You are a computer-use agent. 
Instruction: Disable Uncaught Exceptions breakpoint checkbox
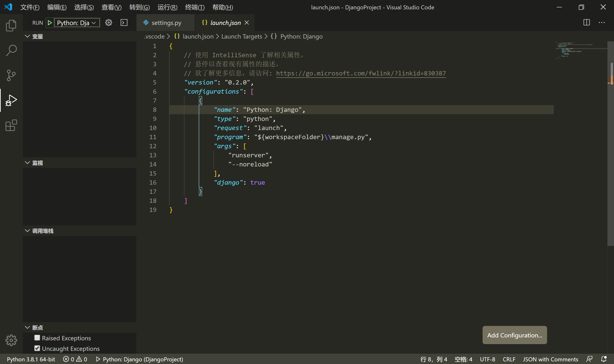click(x=37, y=348)
